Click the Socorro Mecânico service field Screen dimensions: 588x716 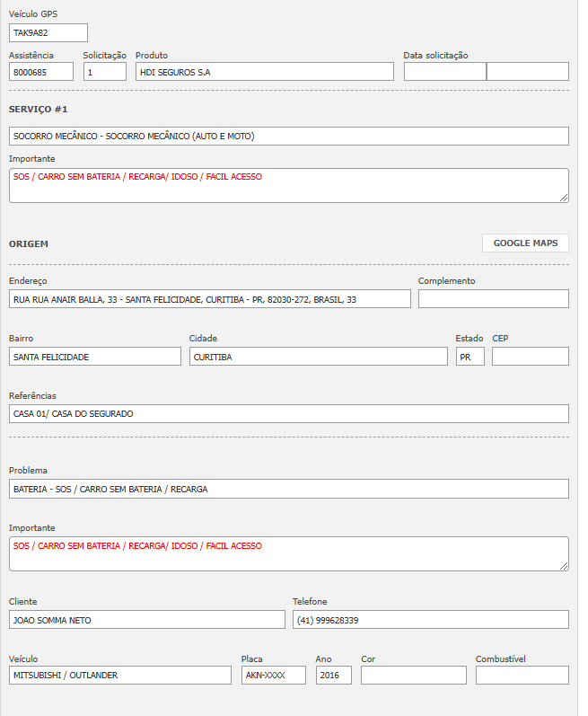click(288, 137)
